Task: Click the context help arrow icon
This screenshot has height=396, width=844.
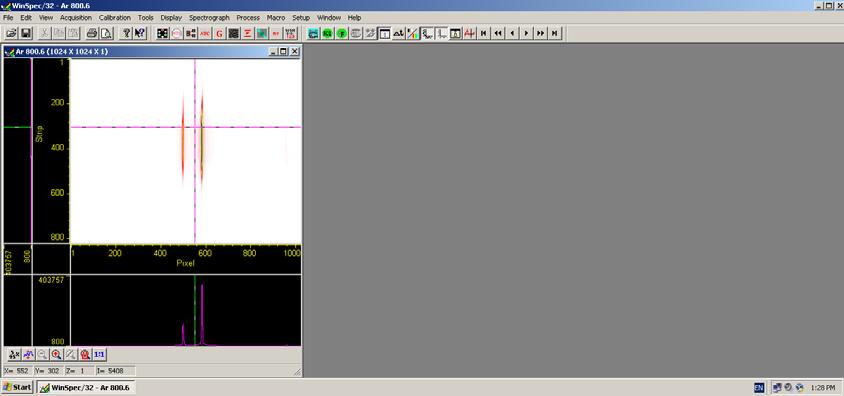Action: (x=139, y=33)
